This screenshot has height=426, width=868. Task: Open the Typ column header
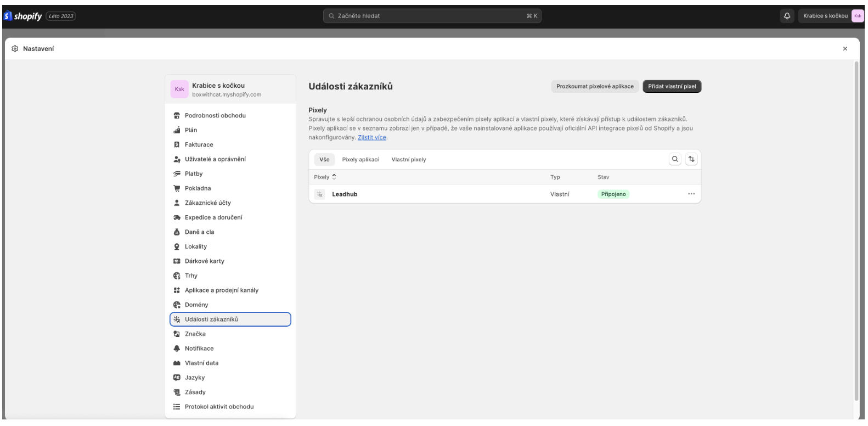[x=555, y=177]
